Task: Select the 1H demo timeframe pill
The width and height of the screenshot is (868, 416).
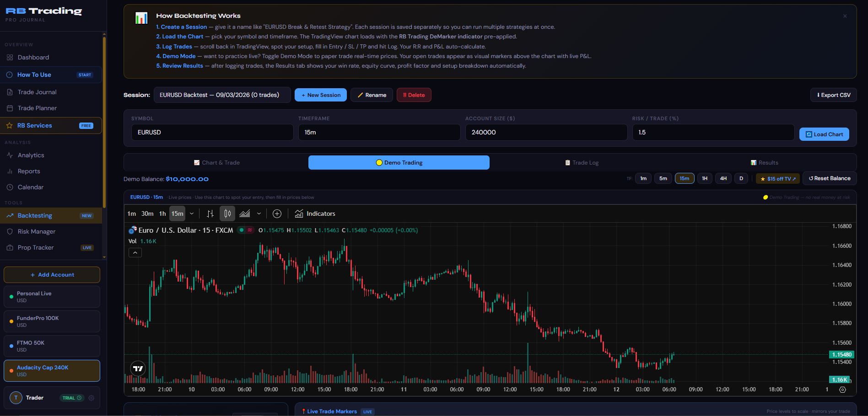Action: click(x=704, y=178)
